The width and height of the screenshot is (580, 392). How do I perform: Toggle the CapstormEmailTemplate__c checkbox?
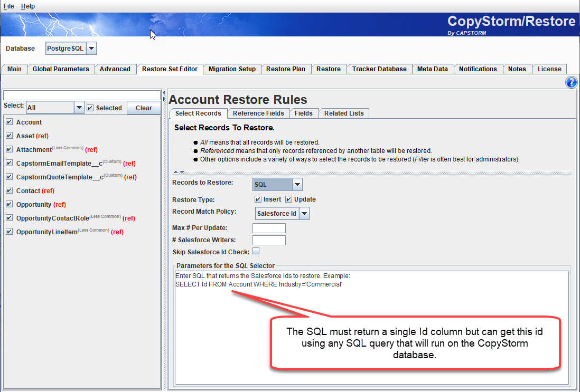pos(10,162)
